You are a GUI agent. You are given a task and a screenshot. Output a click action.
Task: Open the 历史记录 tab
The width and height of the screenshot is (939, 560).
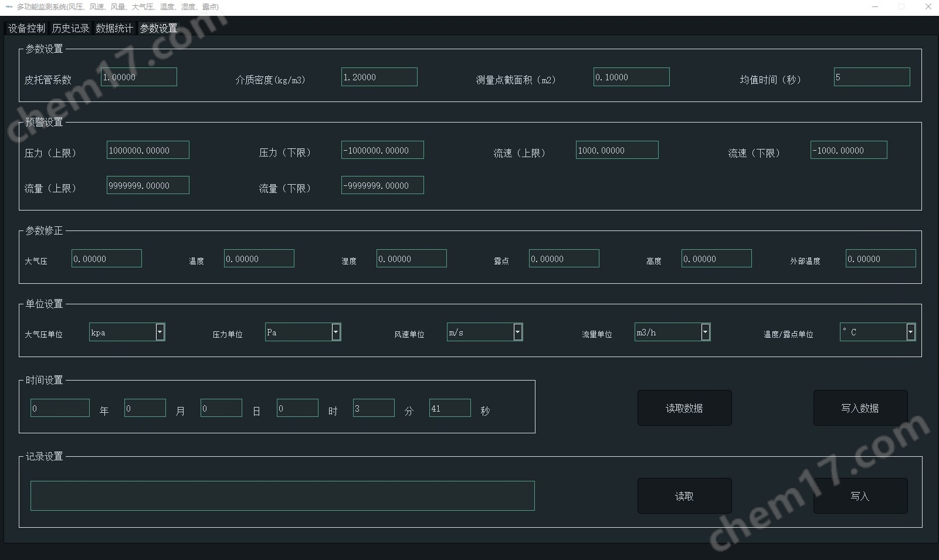pyautogui.click(x=70, y=28)
